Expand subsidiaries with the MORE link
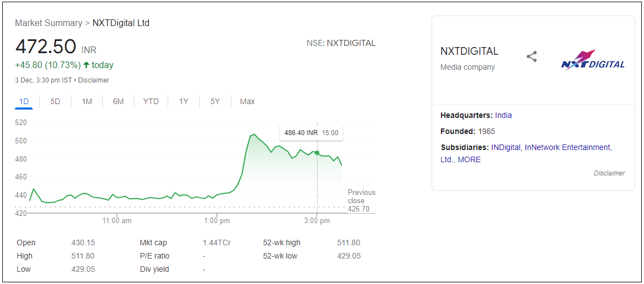The height and width of the screenshot is (284, 644). pyautogui.click(x=469, y=159)
